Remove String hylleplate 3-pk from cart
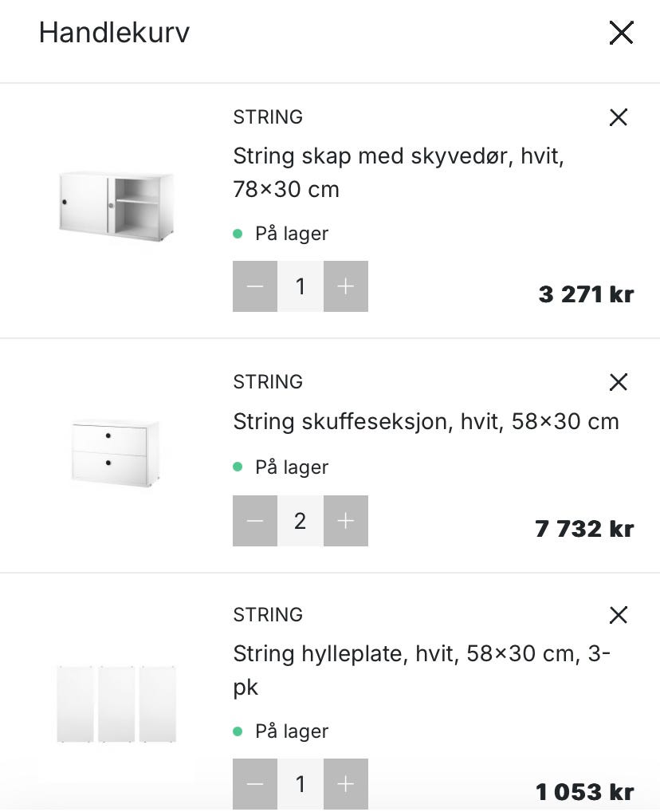This screenshot has height=812, width=660. click(x=618, y=615)
